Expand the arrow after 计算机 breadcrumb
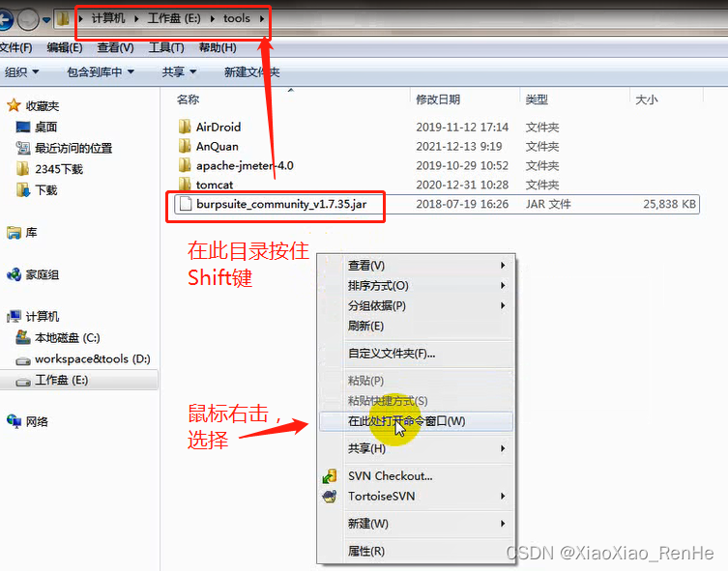728x571 pixels. pyautogui.click(x=136, y=19)
